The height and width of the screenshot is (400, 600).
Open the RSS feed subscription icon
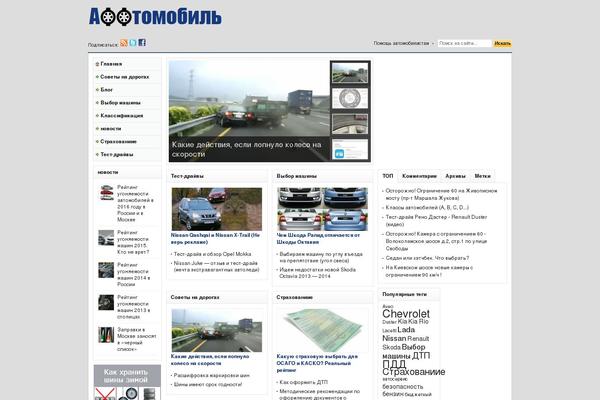click(124, 43)
